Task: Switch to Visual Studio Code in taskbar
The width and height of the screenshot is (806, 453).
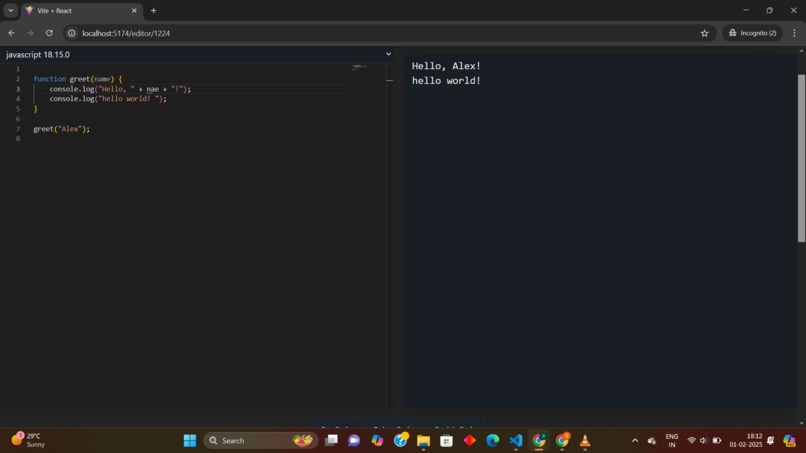Action: [516, 441]
